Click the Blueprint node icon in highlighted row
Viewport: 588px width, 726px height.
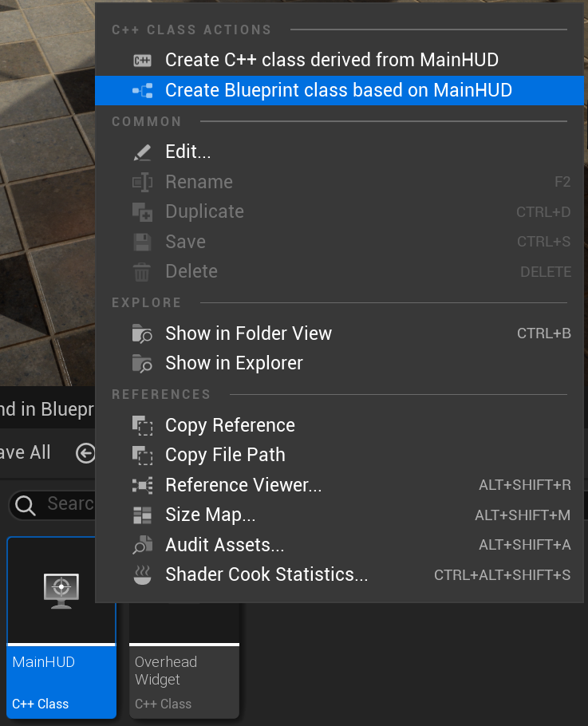[x=142, y=90]
